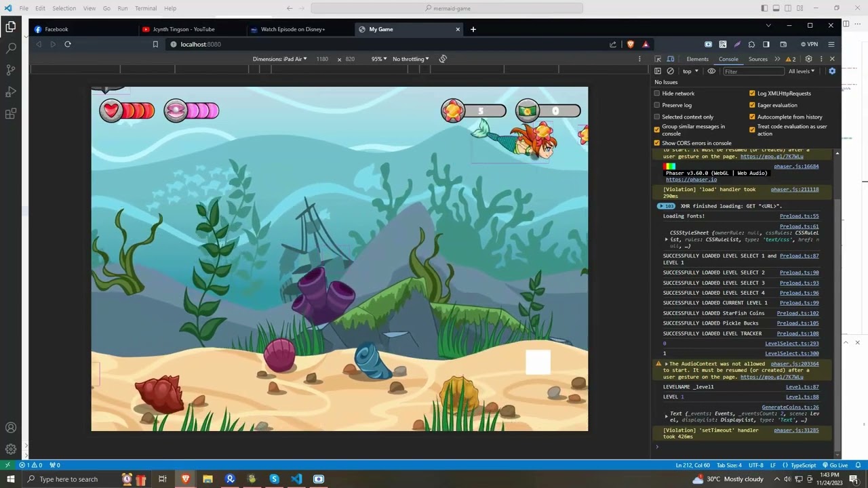Viewport: 868px width, 488px height.
Task: Click the DevTools warnings count badge
Action: [791, 59]
